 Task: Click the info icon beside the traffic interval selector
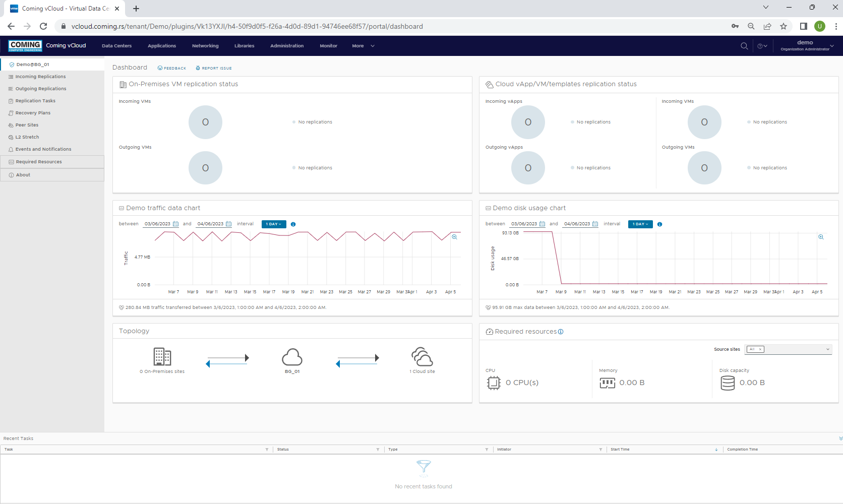click(x=293, y=224)
